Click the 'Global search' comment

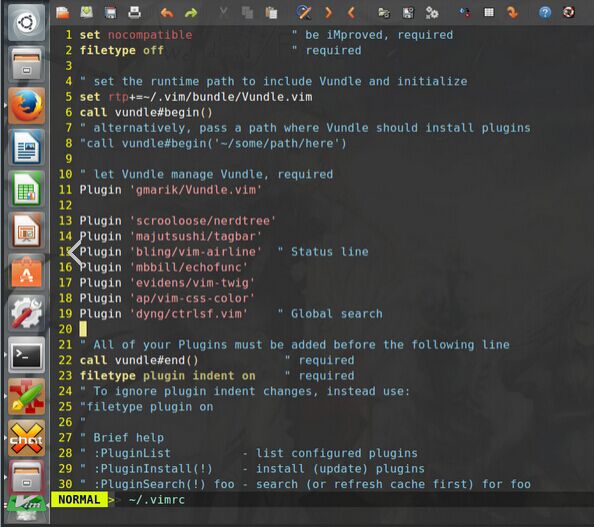pyautogui.click(x=337, y=314)
